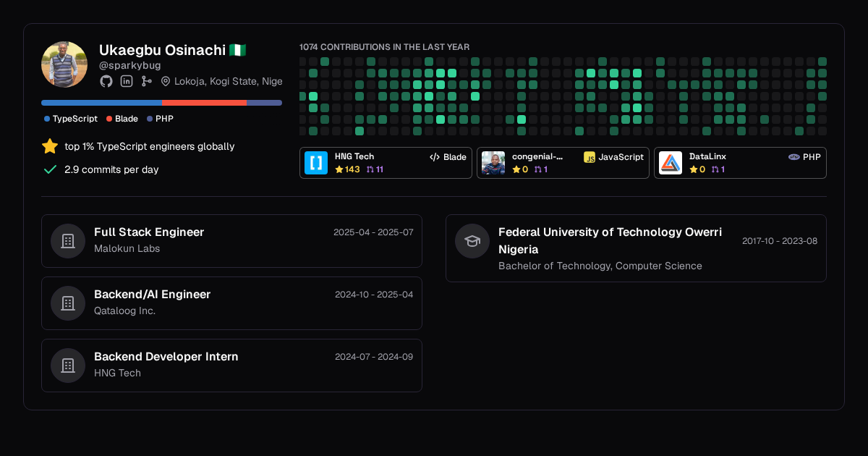The width and height of the screenshot is (868, 456).
Task: Click the profile avatar photo
Action: coord(64,64)
